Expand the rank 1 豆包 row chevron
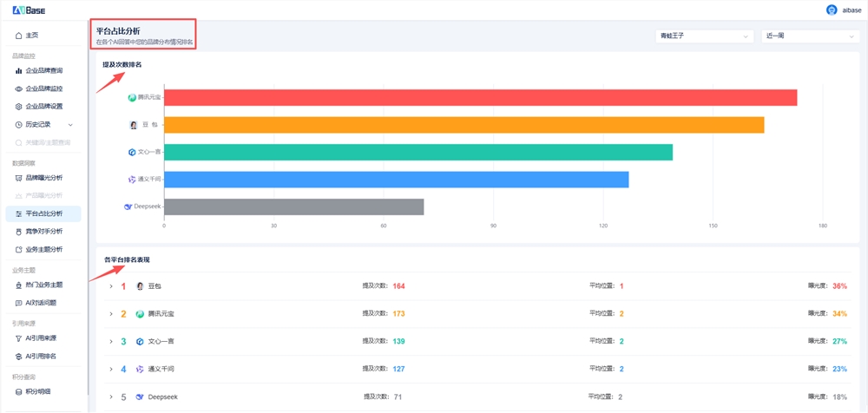 111,286
